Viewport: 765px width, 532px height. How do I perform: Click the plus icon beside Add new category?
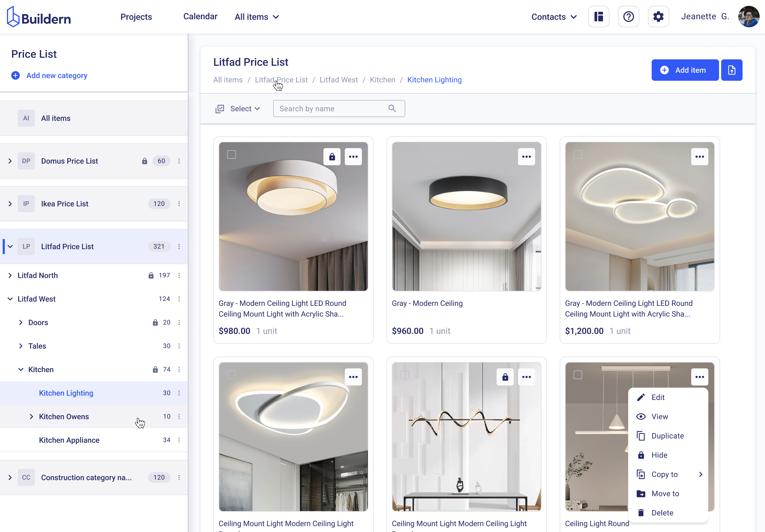pos(15,75)
